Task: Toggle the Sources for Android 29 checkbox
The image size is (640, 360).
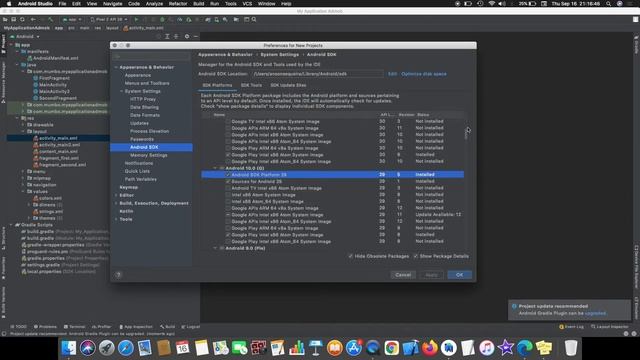Action: tap(228, 181)
